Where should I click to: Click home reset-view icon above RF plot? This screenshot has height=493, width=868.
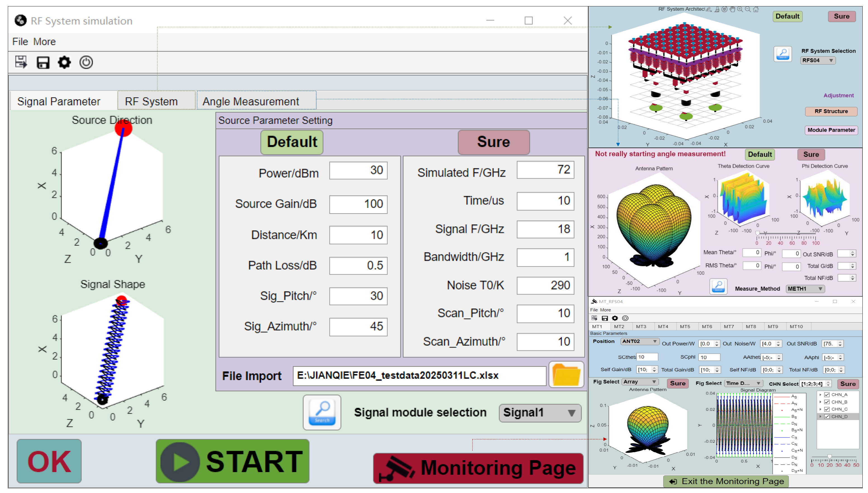[756, 9]
